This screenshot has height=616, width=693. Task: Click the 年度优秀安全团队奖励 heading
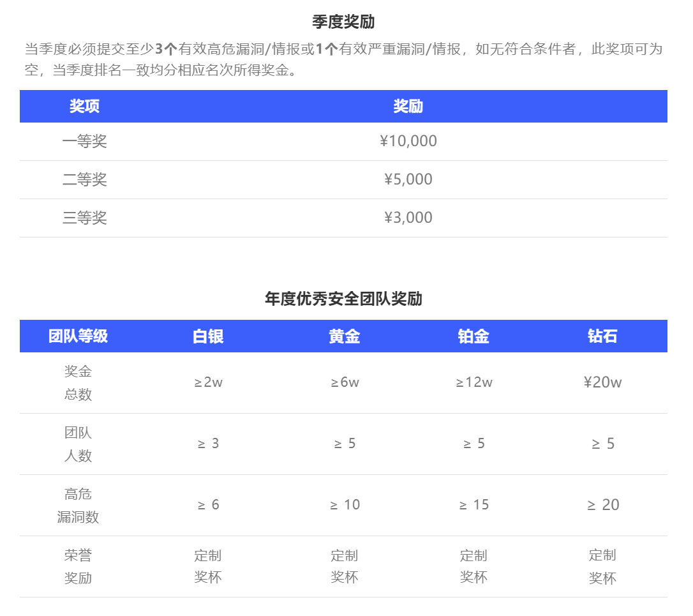coord(343,299)
